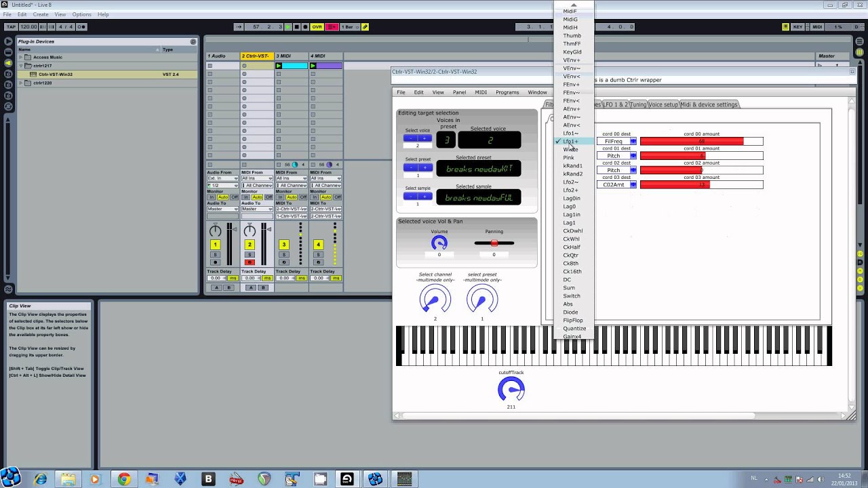Click the Volume knob in Selected voice
868x488 pixels.
(439, 243)
